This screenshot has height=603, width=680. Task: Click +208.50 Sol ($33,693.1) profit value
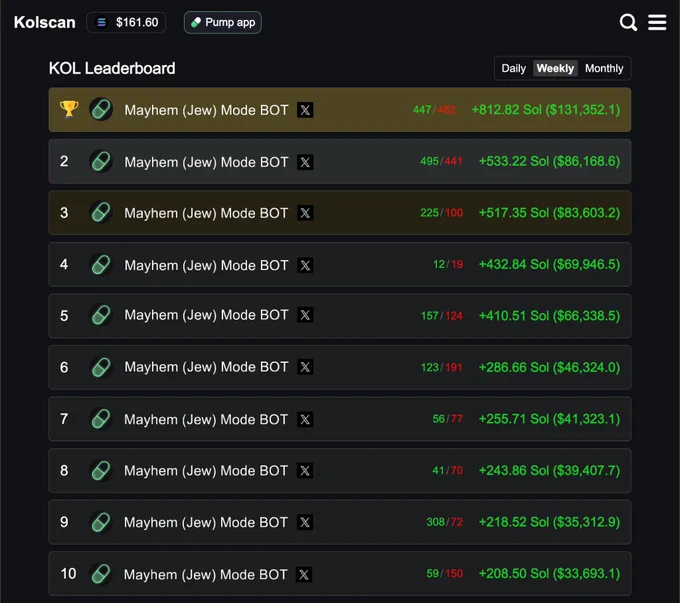pyautogui.click(x=549, y=574)
